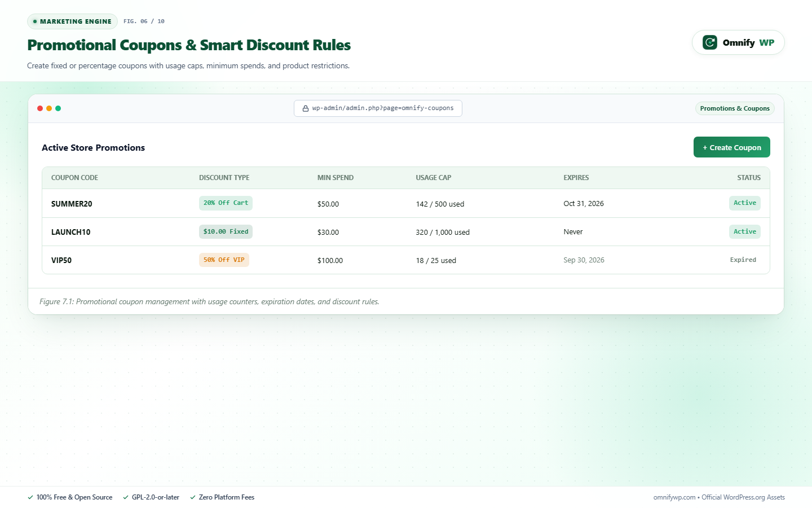
Task: Click the $30.00 minimum spend value
Action: [x=328, y=233]
